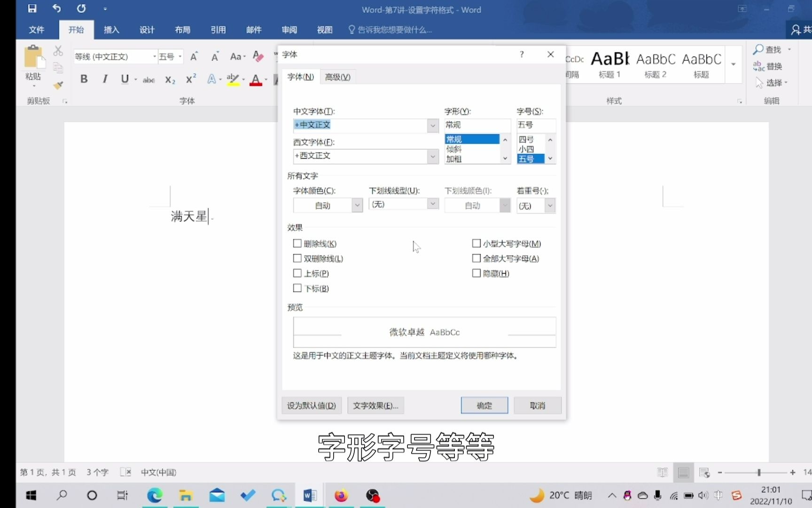Check the 隐藏 hidden checkbox

click(x=476, y=273)
